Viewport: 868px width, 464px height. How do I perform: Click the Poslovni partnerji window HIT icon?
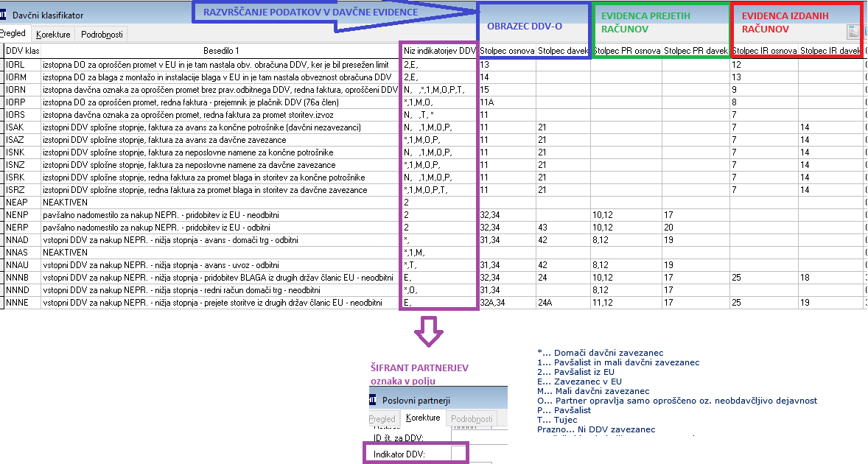pos(373,400)
